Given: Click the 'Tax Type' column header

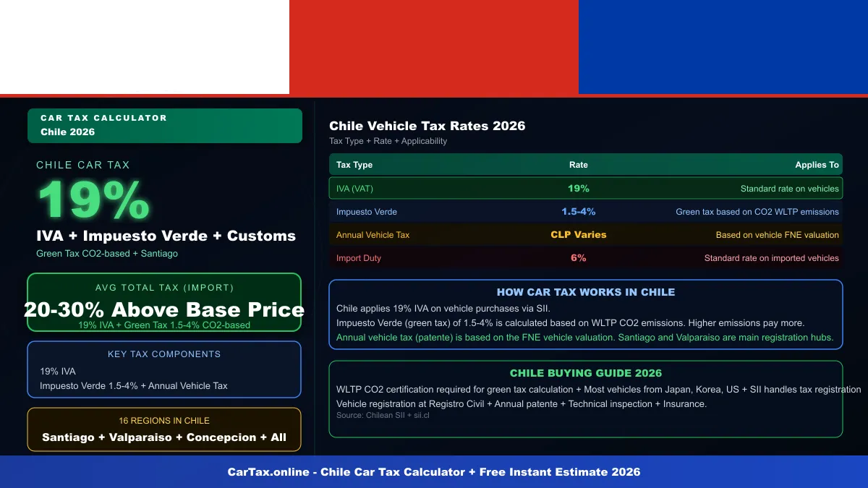Looking at the screenshot, I should (354, 165).
